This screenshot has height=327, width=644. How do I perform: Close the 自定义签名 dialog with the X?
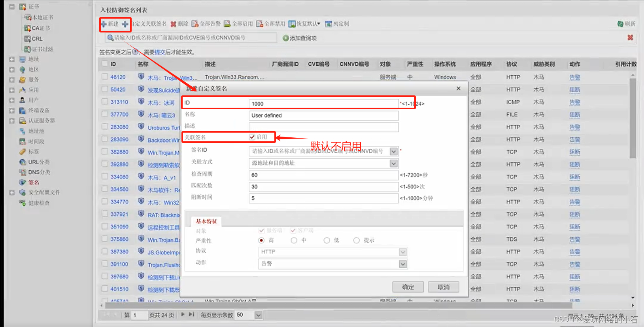point(459,88)
